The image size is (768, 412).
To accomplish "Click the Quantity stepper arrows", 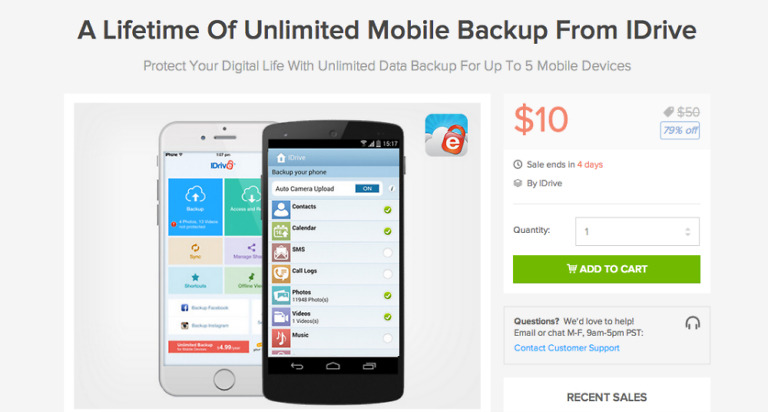I will click(688, 232).
